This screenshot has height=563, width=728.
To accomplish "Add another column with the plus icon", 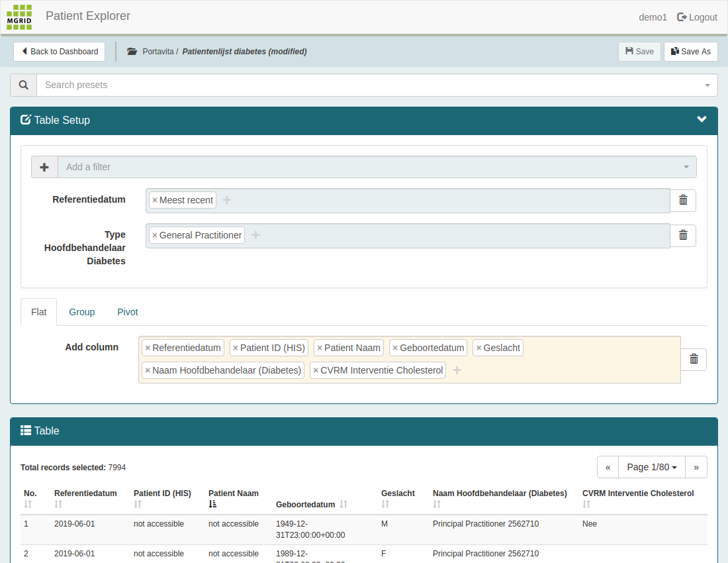I will point(457,370).
